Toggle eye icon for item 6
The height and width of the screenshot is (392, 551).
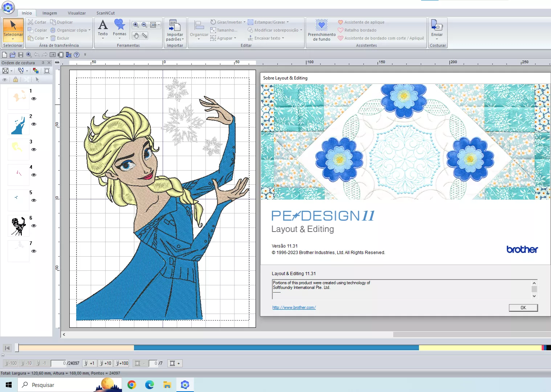34,226
